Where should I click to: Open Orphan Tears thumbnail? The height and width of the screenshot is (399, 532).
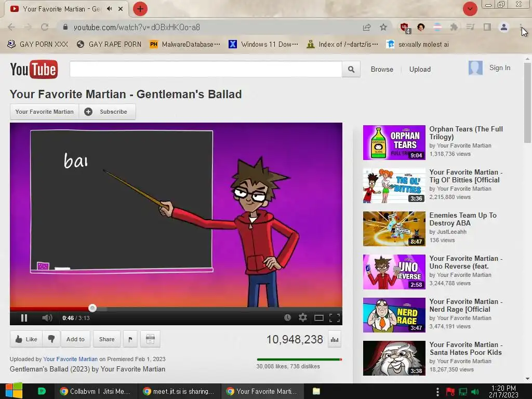pyautogui.click(x=394, y=142)
